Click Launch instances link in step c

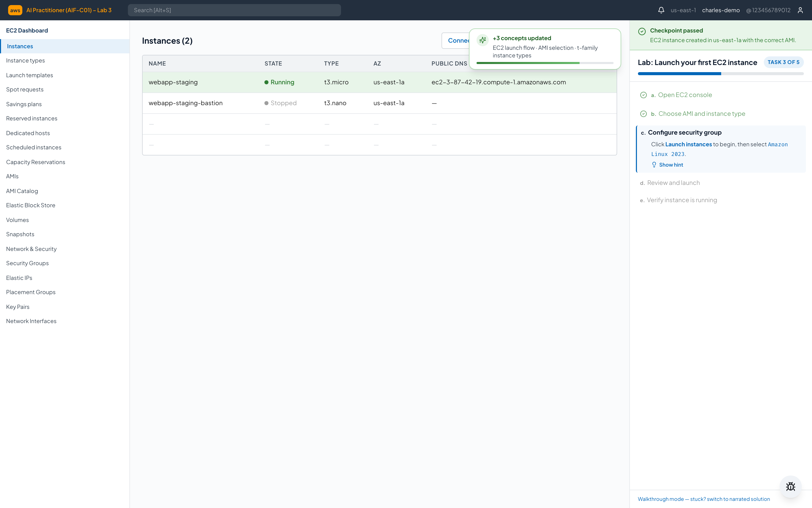pos(688,144)
